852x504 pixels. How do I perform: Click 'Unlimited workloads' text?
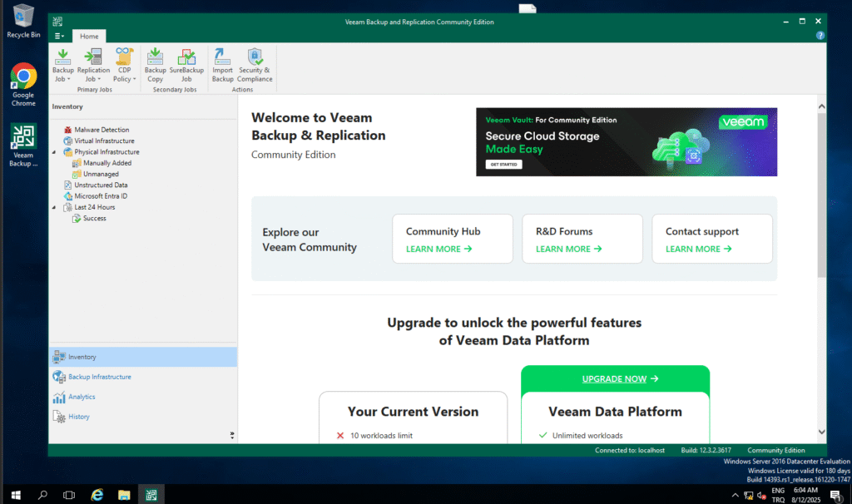pos(587,436)
